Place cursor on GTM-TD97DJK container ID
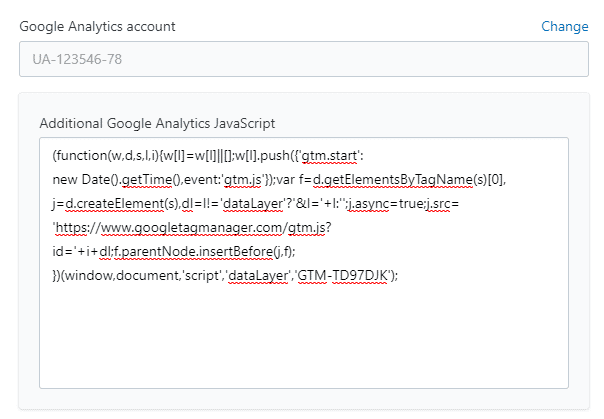Screen dimensions: 604x419 point(343,276)
